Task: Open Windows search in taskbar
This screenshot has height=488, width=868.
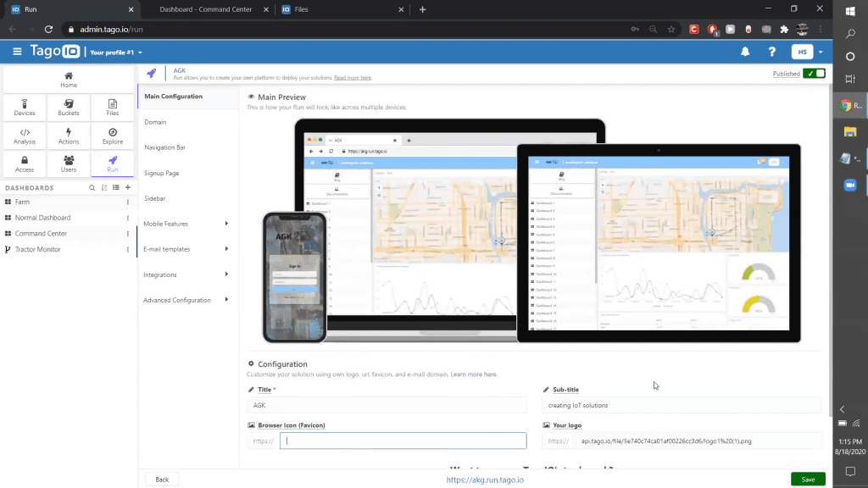Action: [850, 34]
